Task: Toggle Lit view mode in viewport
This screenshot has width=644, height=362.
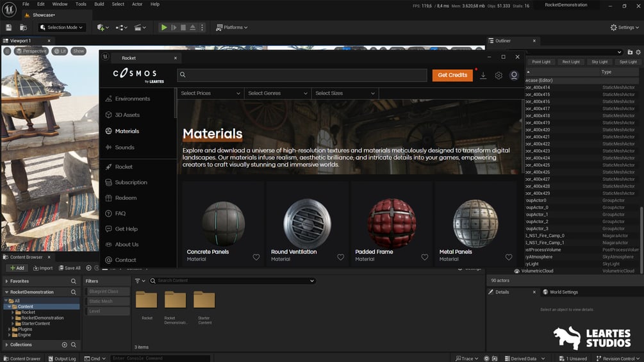Action: [x=60, y=51]
